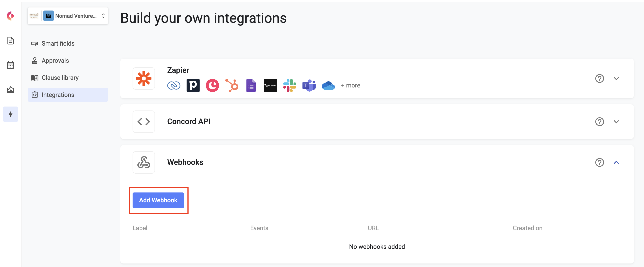Click the Webhooks help question mark icon
The image size is (644, 267).
(599, 162)
